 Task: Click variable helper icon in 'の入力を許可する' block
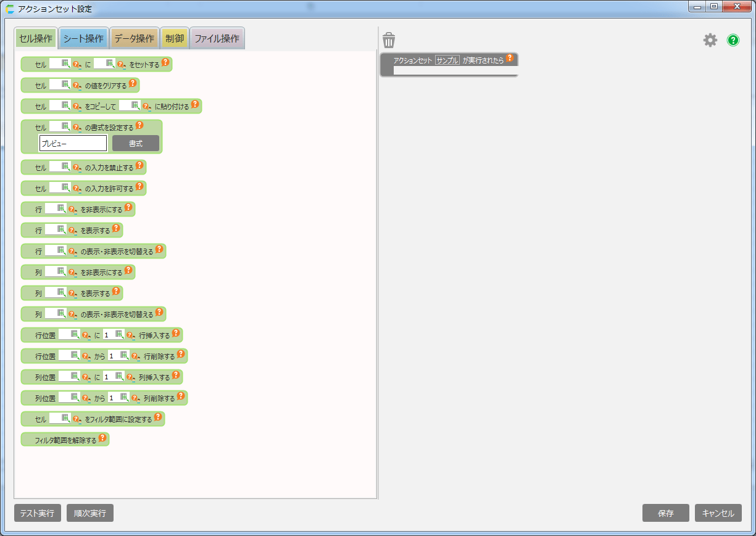[x=78, y=188]
